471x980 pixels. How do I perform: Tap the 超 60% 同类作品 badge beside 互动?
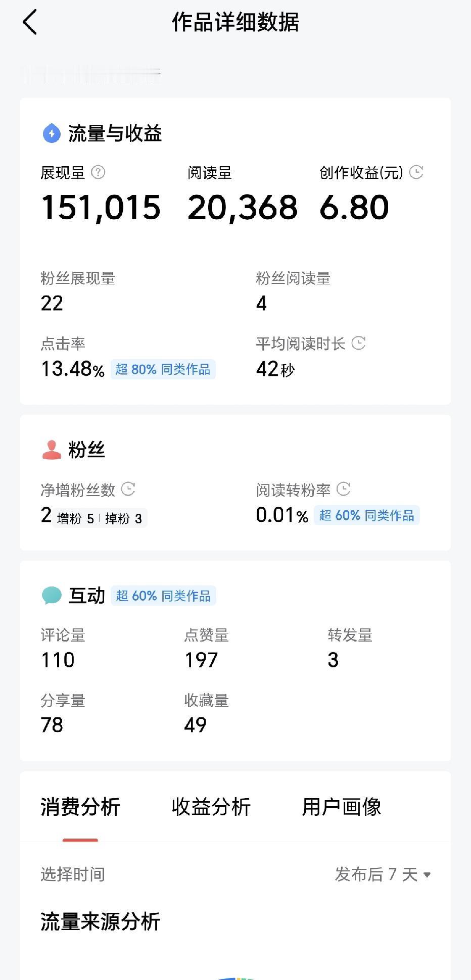pos(163,596)
